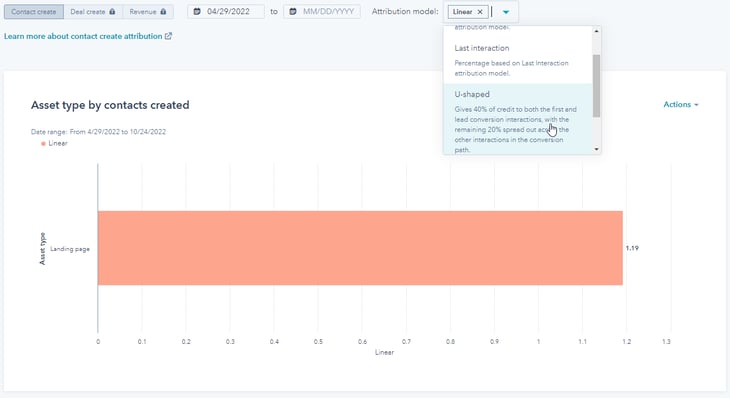Image resolution: width=730 pixels, height=398 pixels.
Task: Click the Asset type by contacts created title
Action: click(x=110, y=105)
